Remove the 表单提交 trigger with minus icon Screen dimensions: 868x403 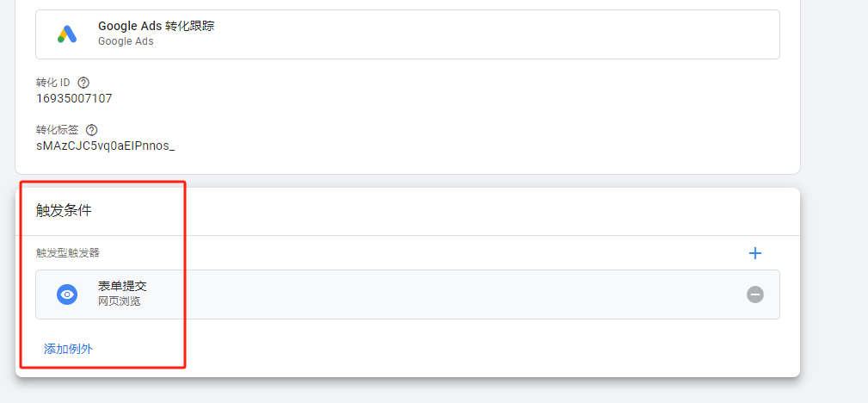tap(755, 294)
